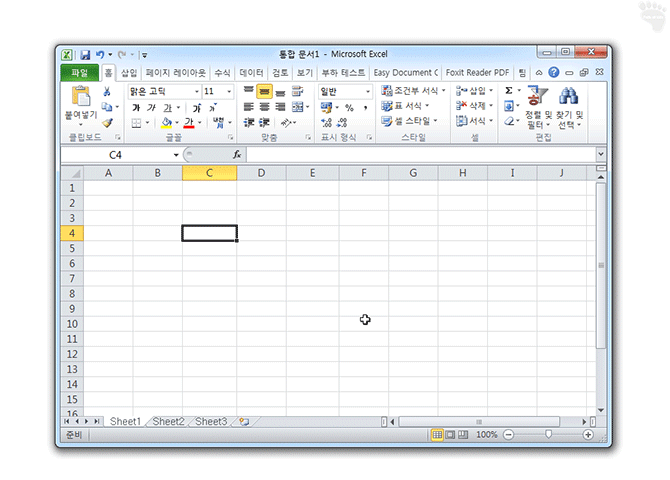Click the Increase Font Size icon
The image size is (670, 480).
[197, 108]
